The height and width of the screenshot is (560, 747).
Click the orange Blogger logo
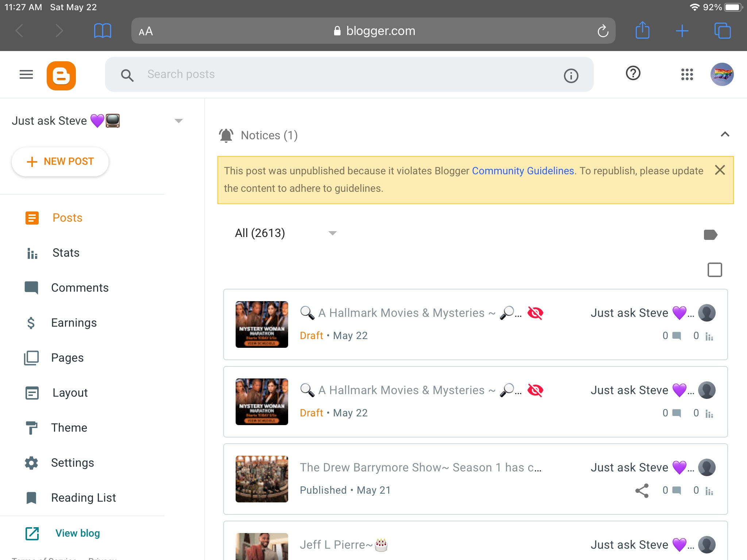point(61,75)
